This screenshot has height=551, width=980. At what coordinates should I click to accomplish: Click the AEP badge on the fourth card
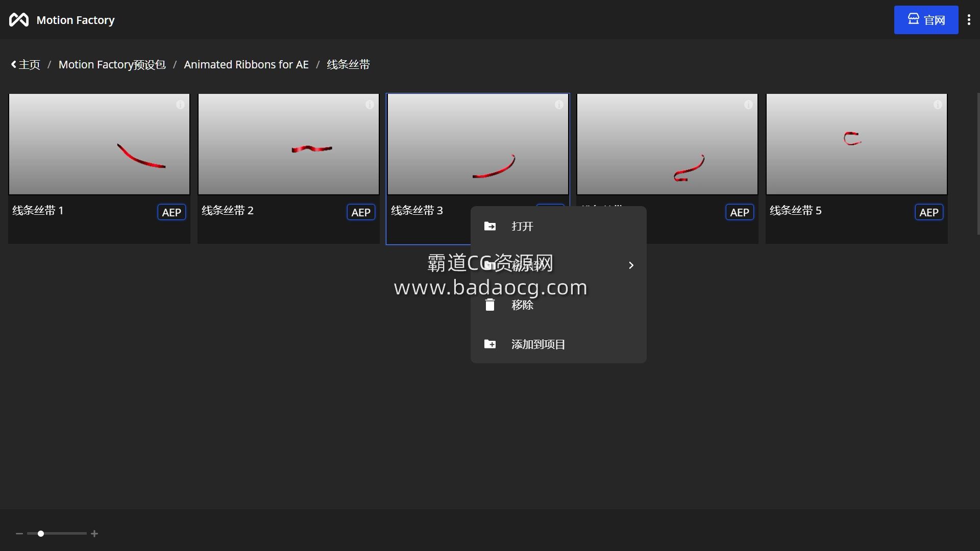740,212
